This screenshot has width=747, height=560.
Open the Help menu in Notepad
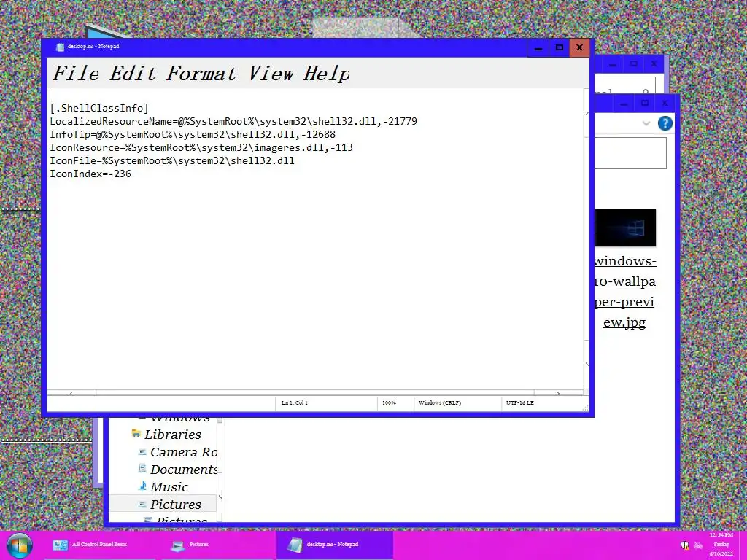(x=326, y=74)
